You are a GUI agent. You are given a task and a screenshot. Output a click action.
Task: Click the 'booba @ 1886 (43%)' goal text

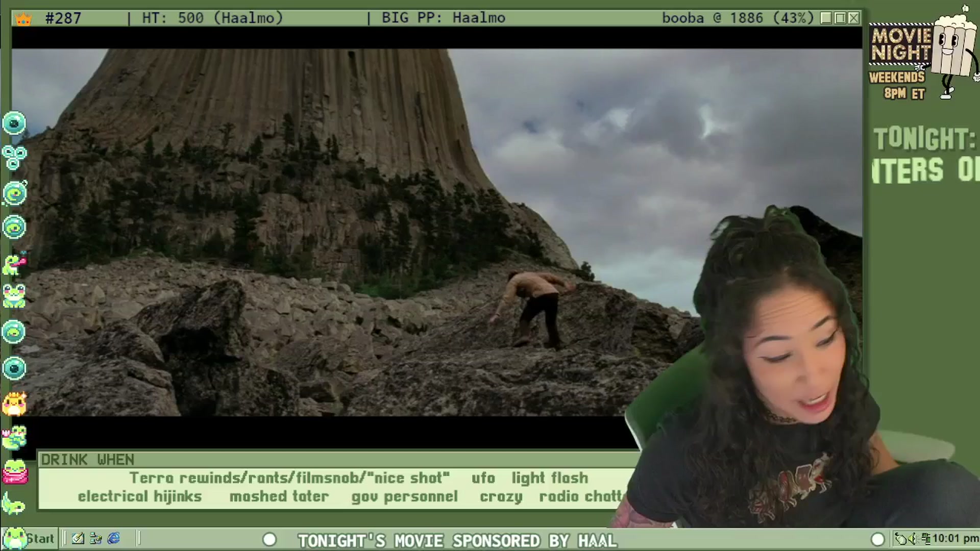coord(738,18)
